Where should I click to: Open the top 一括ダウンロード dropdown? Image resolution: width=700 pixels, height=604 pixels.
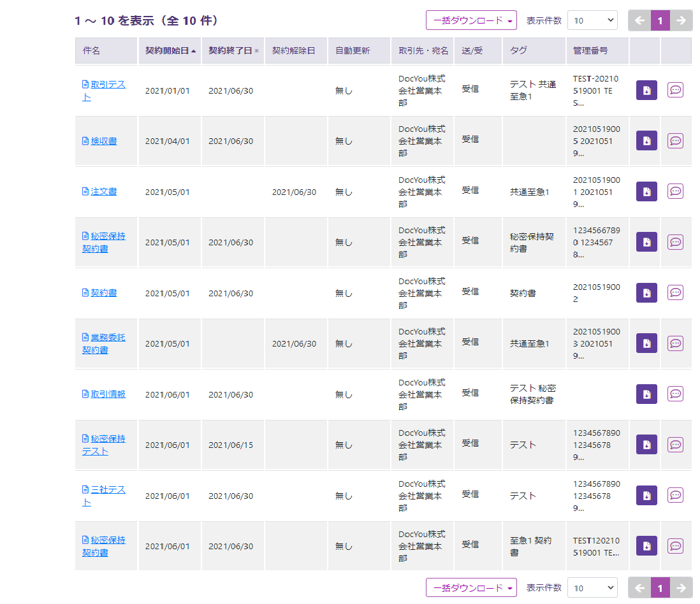[x=471, y=20]
